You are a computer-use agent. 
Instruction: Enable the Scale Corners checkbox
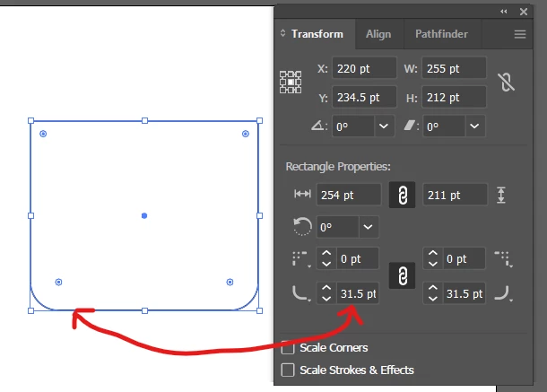tap(288, 348)
